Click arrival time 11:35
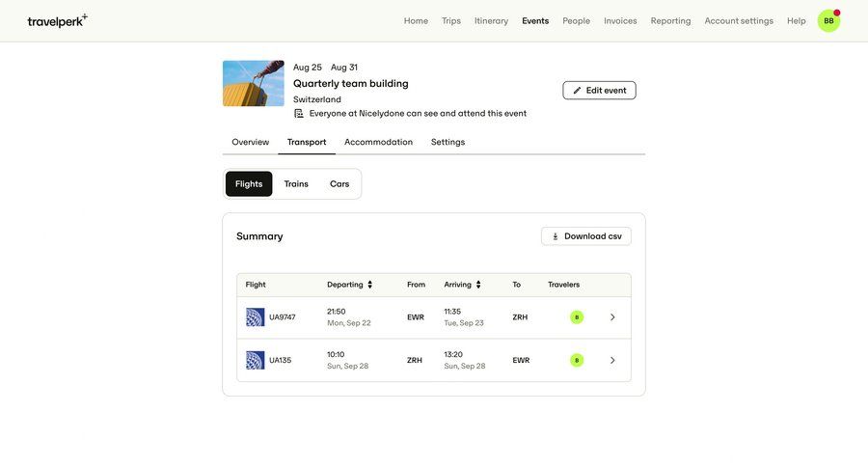This screenshot has height=467, width=868. (452, 312)
